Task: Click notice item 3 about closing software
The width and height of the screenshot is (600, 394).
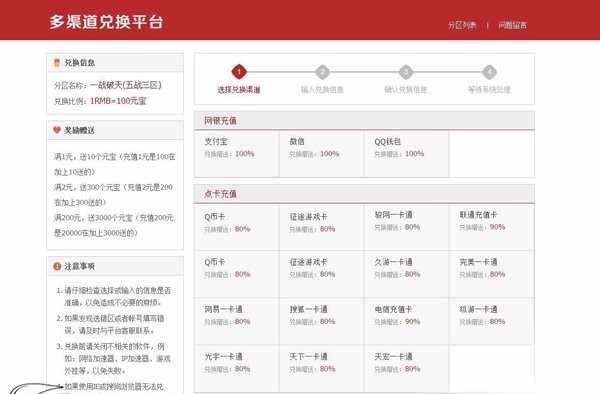Action: point(114,358)
